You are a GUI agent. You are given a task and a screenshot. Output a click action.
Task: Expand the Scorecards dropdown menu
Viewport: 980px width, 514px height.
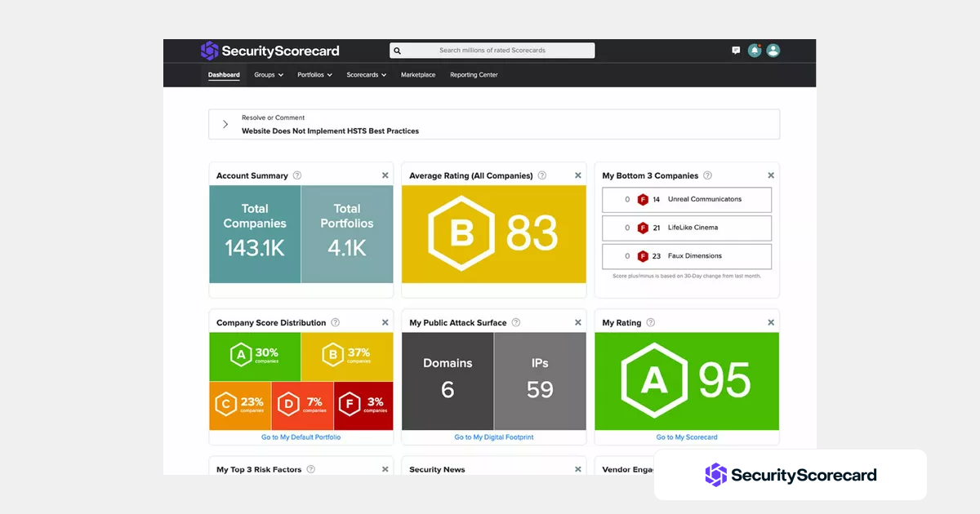click(366, 75)
